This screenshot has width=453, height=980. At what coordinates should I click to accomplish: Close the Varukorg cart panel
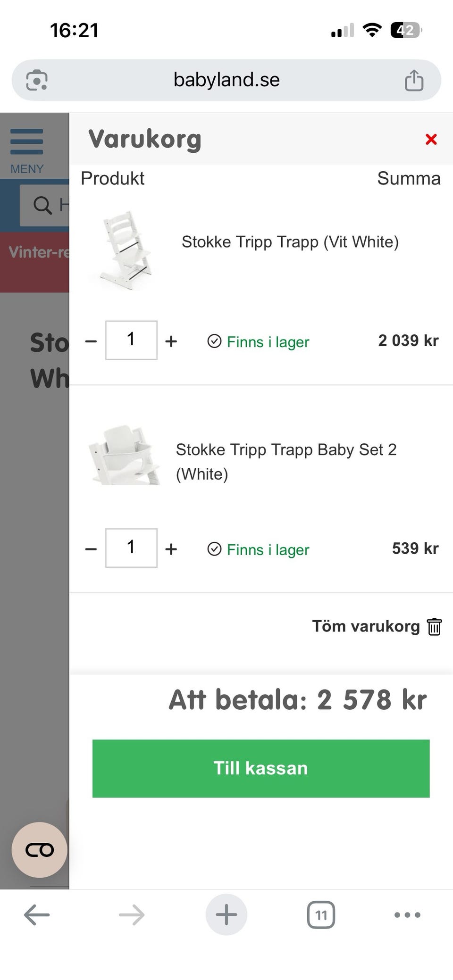pos(431,140)
